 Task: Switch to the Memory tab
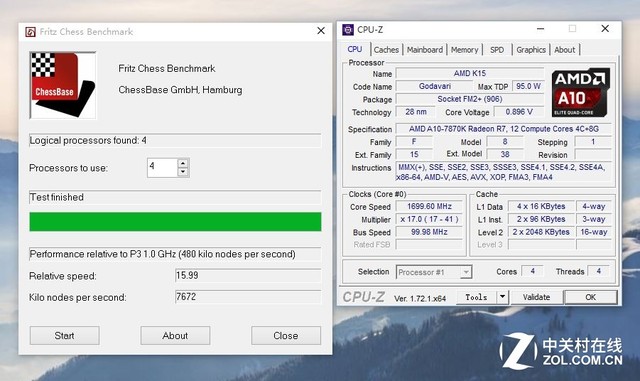click(x=464, y=50)
